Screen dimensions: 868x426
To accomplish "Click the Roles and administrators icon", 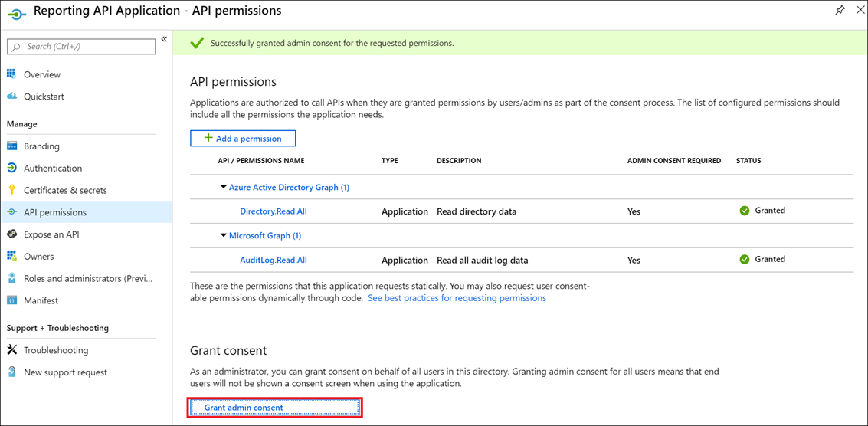I will [11, 279].
